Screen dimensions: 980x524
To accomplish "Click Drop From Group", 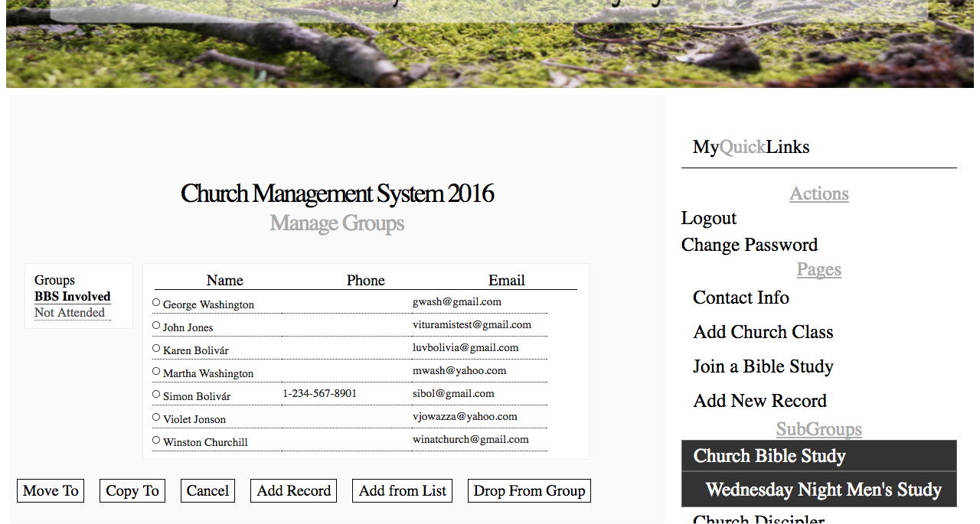I will (x=528, y=490).
